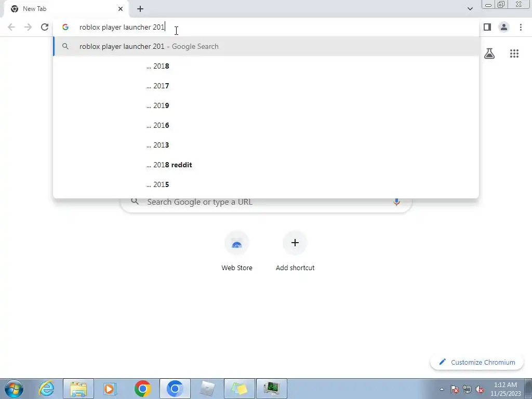Screen dimensions: 532x399
Task: Click the voice search microphone
Action: (396, 202)
